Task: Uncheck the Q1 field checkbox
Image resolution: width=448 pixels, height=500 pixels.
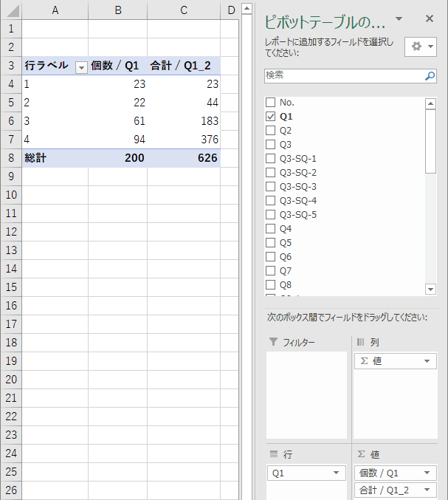Action: click(270, 117)
